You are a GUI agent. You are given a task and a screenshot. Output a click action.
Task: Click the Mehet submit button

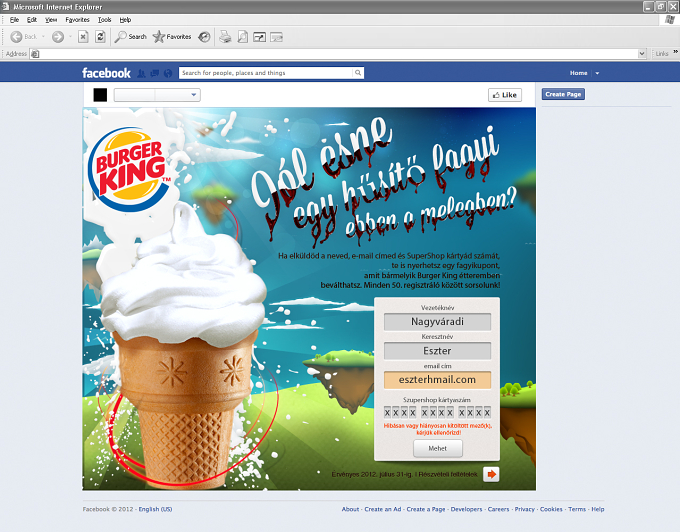pos(438,448)
